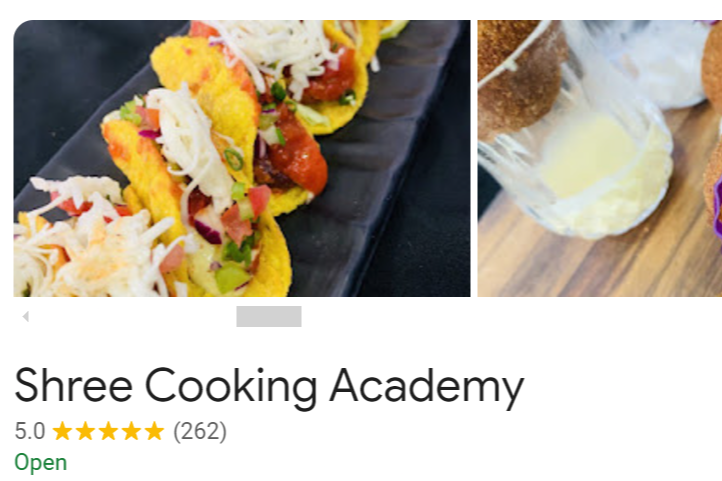Click the fourth gold rating star

[131, 432]
